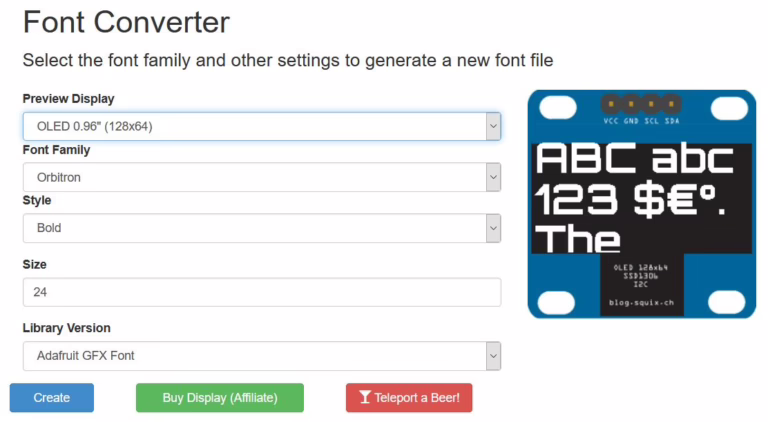Click the VCC pin on OLED board

(611, 104)
